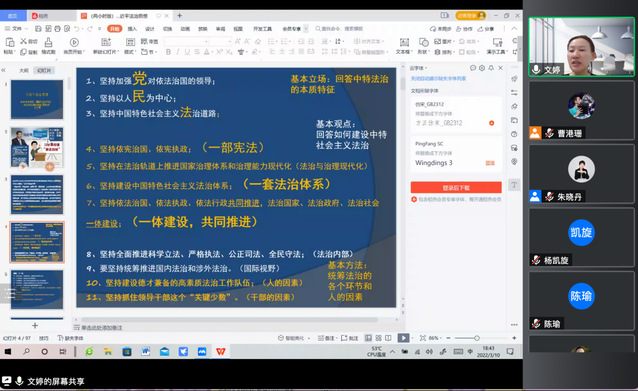
Task: Click the blue auto-alert link in fonts panel
Action: click(438, 79)
